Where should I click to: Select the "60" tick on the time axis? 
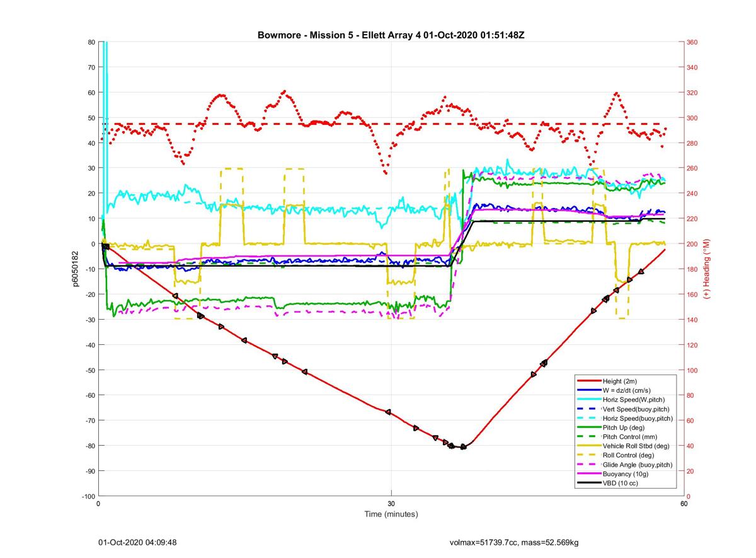click(684, 504)
